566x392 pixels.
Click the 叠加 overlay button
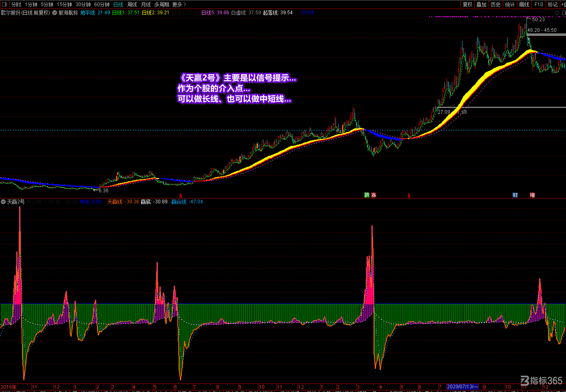point(482,4)
